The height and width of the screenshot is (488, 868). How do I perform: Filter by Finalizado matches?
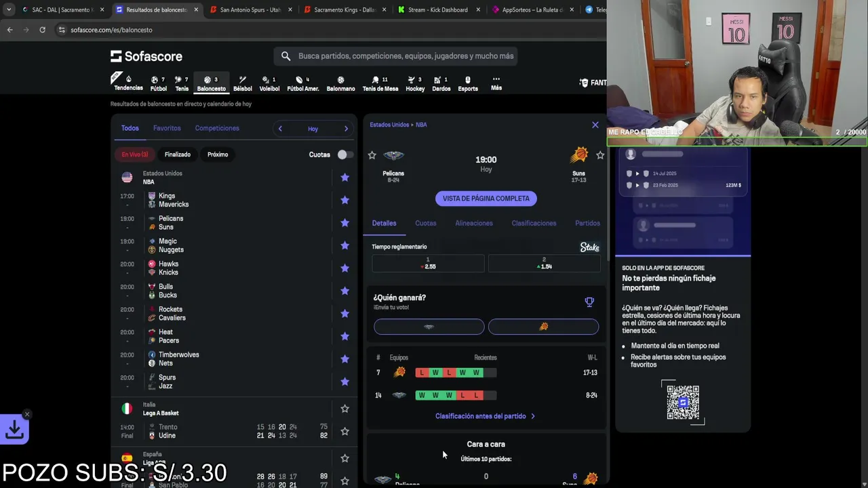(178, 155)
